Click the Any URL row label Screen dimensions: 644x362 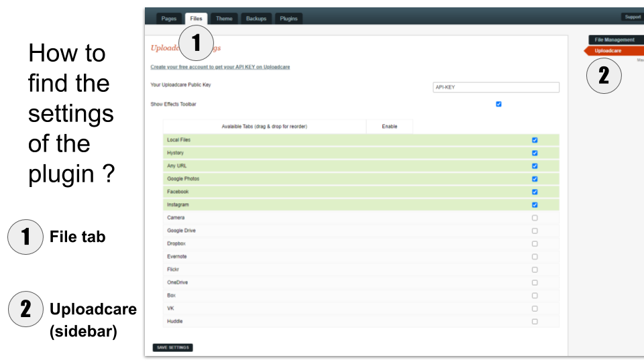pyautogui.click(x=176, y=166)
